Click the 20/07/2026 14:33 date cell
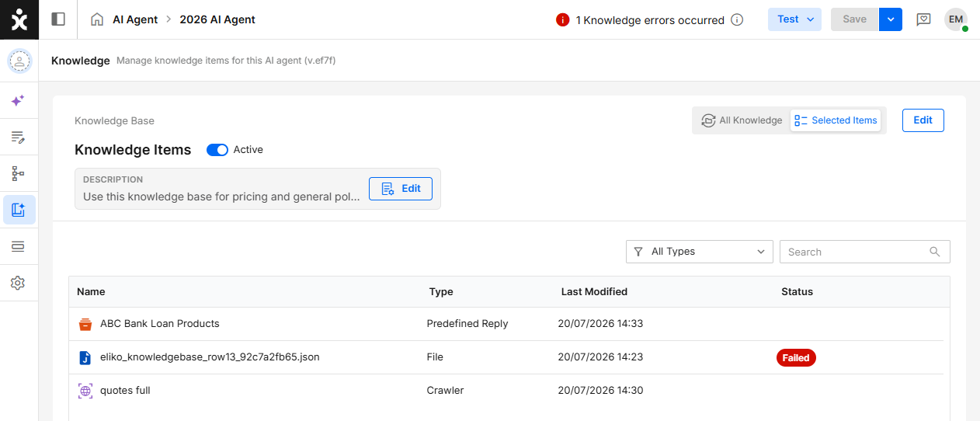The image size is (980, 421). [600, 324]
